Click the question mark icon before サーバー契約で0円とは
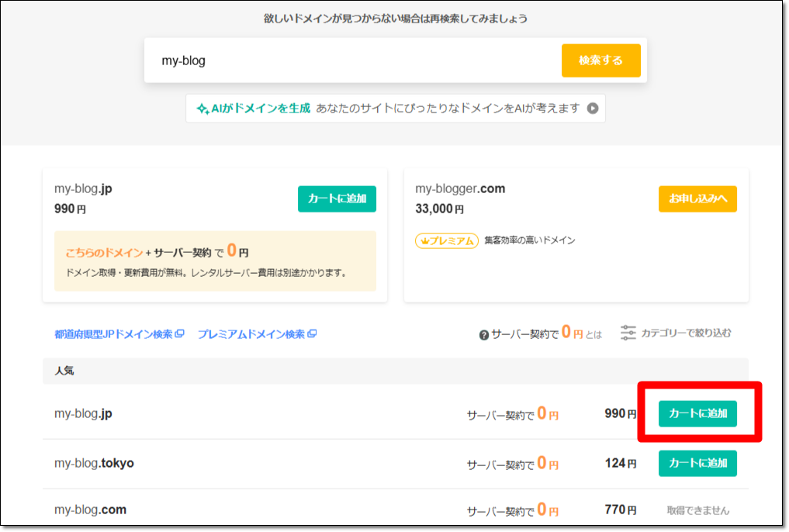This screenshot has width=789, height=532. pos(484,335)
